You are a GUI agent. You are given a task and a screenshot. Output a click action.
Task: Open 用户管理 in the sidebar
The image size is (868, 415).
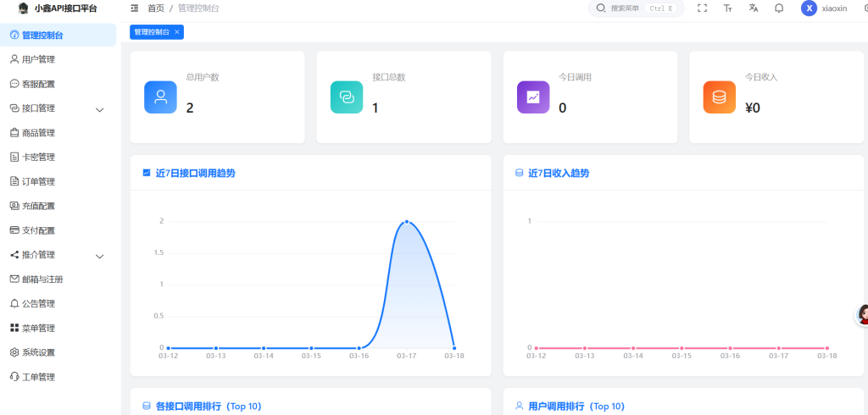click(38, 59)
